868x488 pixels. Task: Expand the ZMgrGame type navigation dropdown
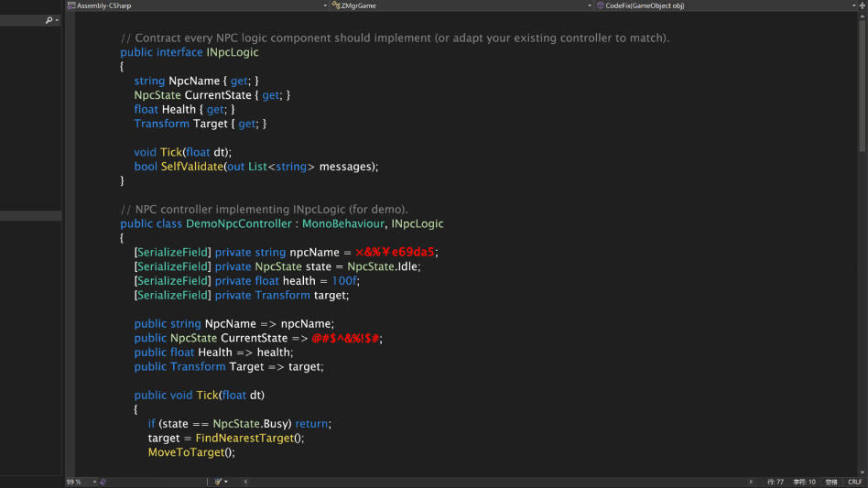coord(589,5)
